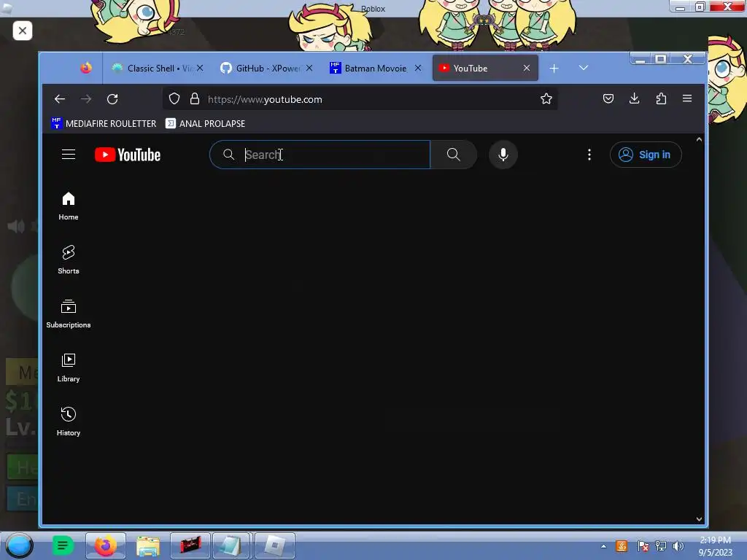Viewport: 747px width, 560px height.
Task: Expand the list all tabs chevron
Action: point(583,68)
